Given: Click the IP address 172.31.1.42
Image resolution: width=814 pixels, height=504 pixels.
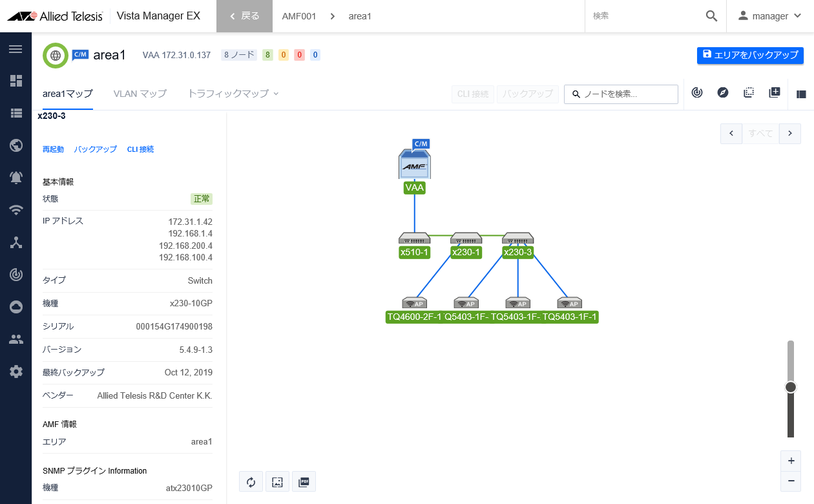Looking at the screenshot, I should click(190, 222).
